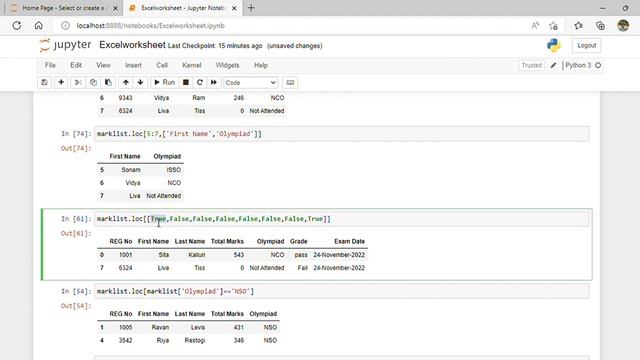Click the 'Kalluri' table cell

point(197,255)
